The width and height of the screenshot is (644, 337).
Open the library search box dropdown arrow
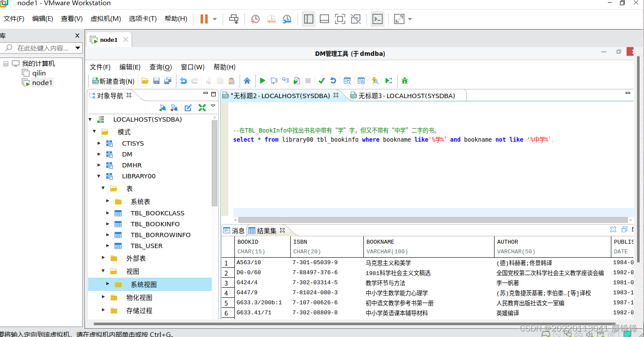(78, 48)
